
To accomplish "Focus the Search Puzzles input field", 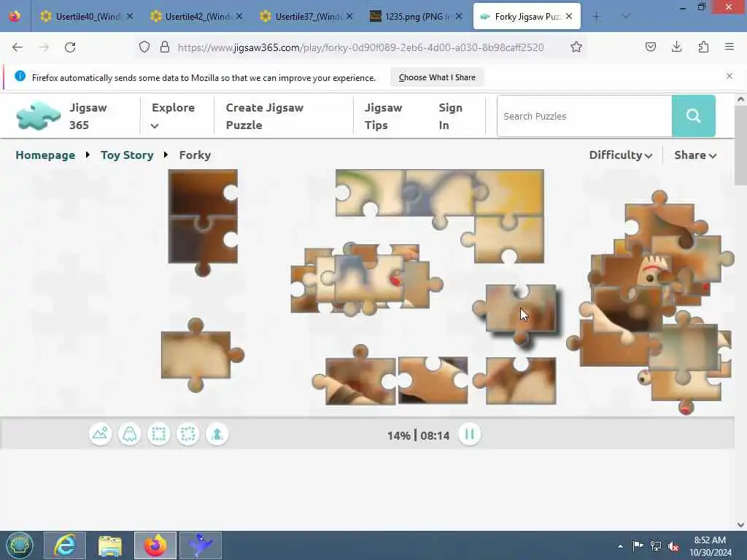I will [x=584, y=116].
